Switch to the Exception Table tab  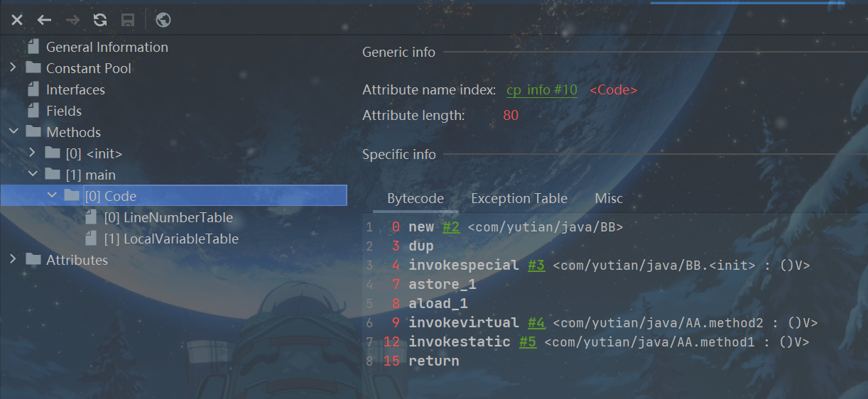519,199
